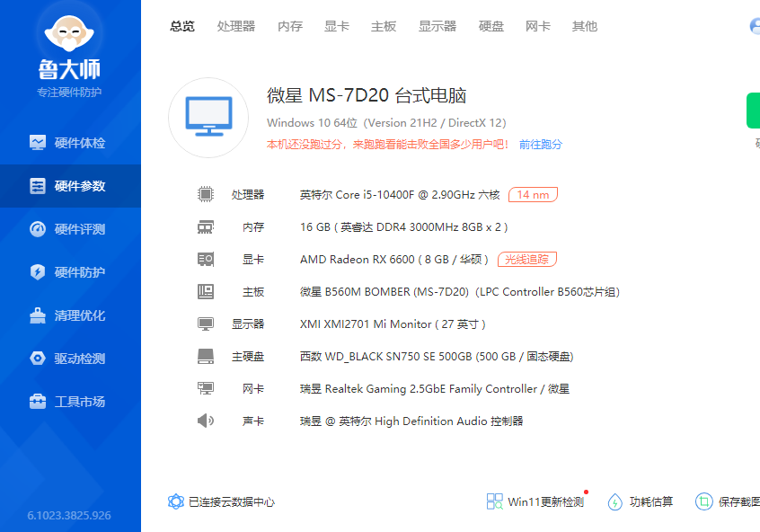This screenshot has width=760, height=532.
Task: Open 清理优化 in the sidebar
Action: point(70,315)
